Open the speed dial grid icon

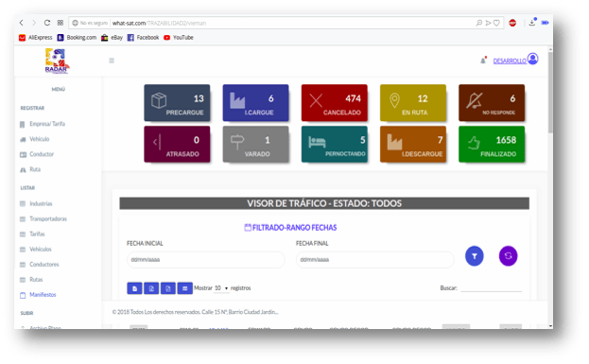coord(61,23)
